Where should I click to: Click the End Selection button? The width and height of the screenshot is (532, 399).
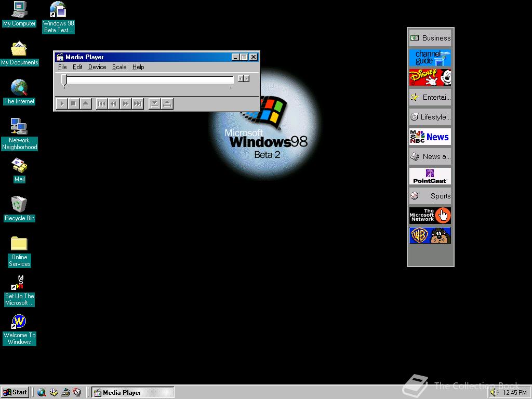coord(167,104)
